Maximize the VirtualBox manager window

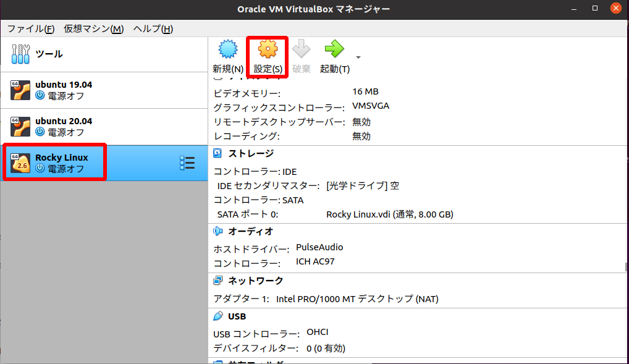click(595, 9)
